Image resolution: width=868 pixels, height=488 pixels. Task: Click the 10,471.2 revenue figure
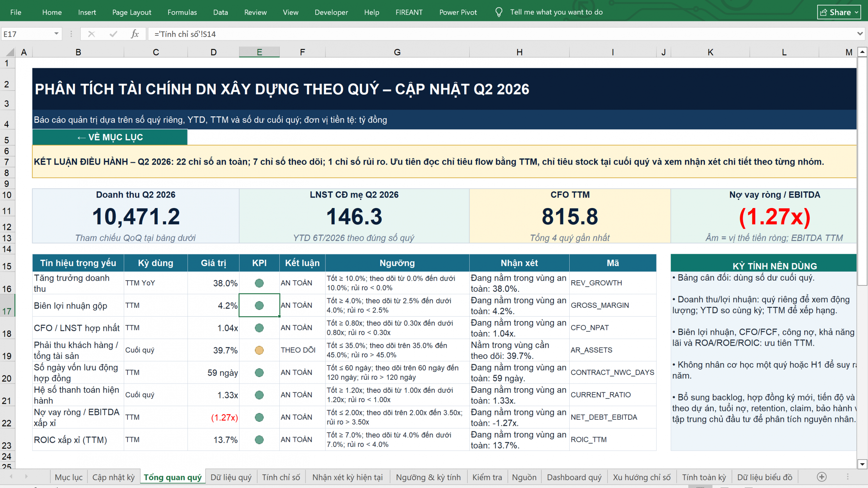click(x=136, y=217)
